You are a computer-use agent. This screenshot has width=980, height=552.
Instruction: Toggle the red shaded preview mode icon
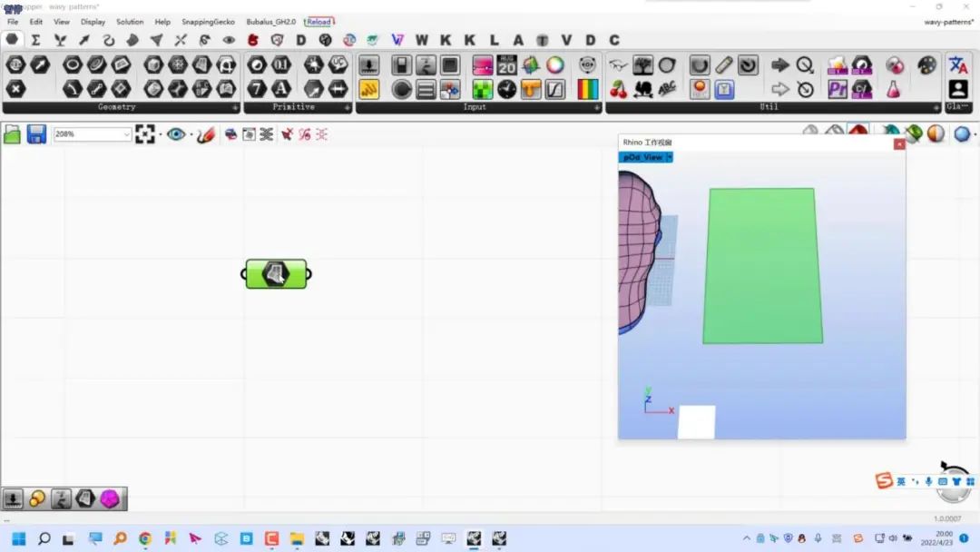(x=858, y=132)
